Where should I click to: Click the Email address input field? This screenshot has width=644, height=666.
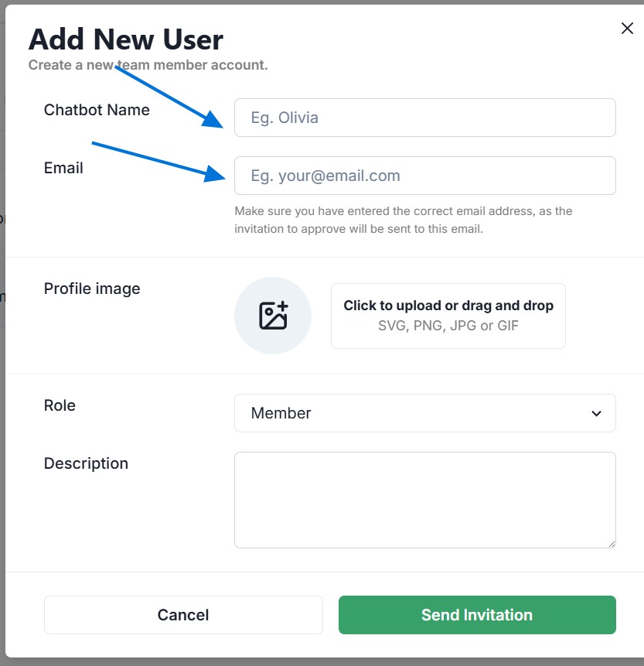point(424,176)
